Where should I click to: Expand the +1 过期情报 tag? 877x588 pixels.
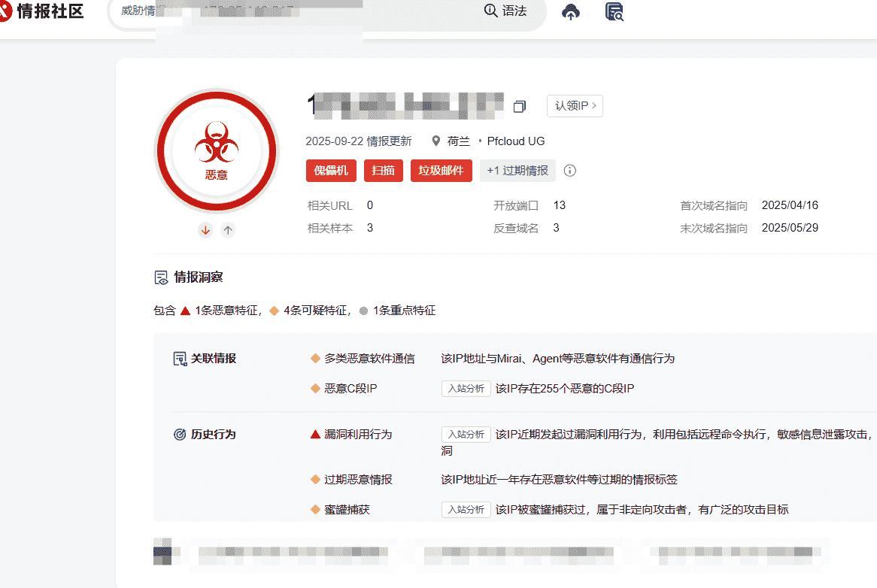(x=517, y=171)
